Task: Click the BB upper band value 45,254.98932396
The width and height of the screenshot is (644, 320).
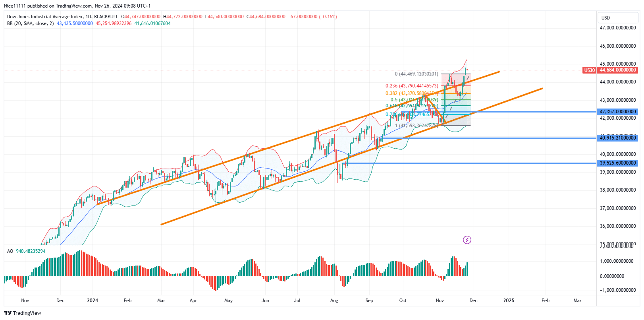Action: click(114, 23)
